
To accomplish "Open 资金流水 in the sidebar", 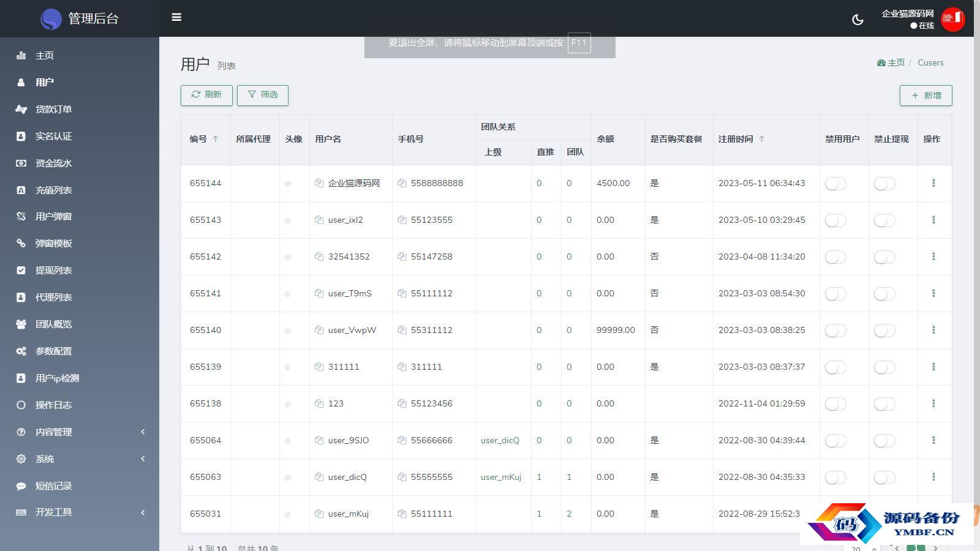I will pos(80,163).
